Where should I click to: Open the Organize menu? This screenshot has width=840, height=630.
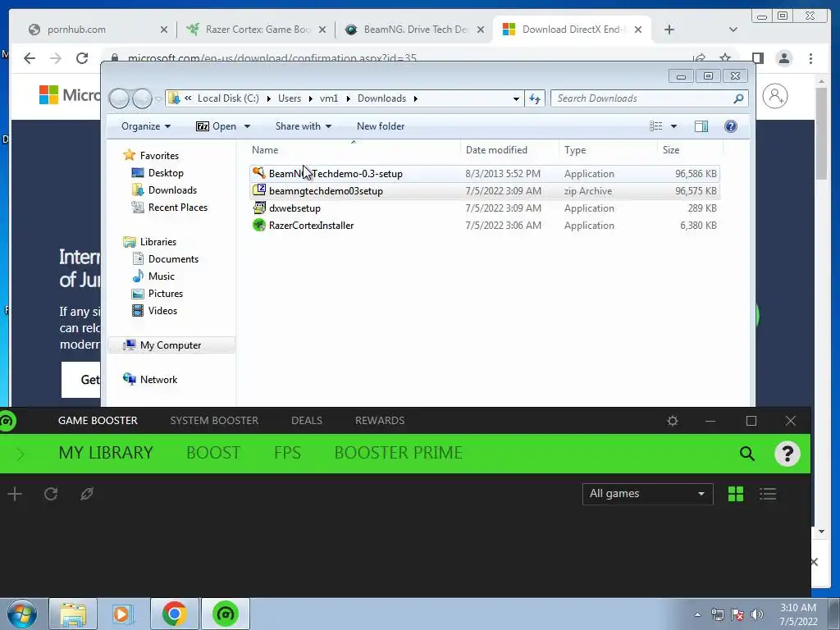coord(146,126)
